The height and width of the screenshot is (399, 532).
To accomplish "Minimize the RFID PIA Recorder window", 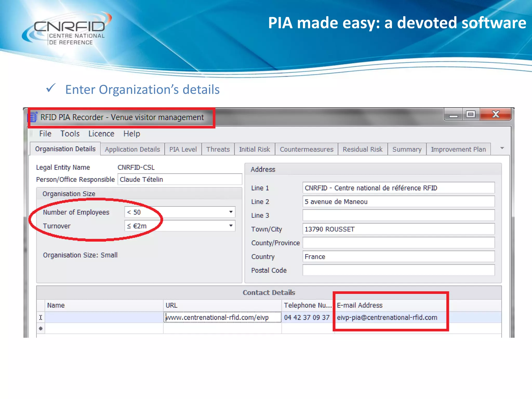I will point(454,114).
